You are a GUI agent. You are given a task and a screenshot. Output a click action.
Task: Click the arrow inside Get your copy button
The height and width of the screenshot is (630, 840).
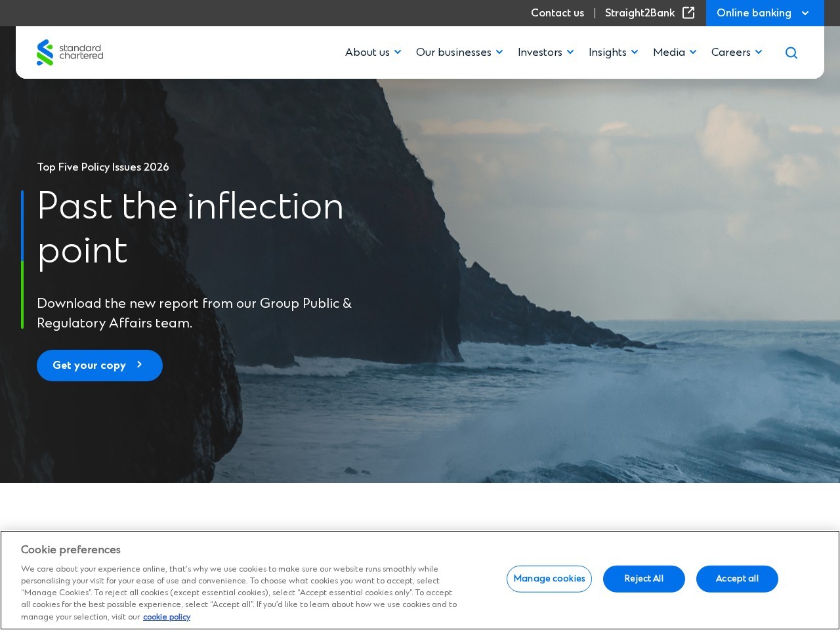click(139, 364)
